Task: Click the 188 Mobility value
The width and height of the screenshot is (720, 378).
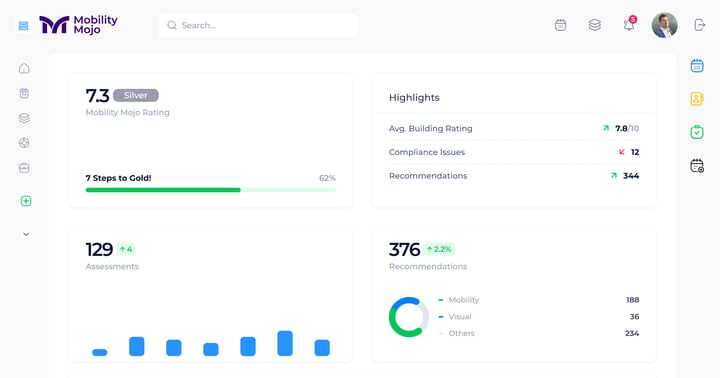Action: tap(633, 300)
